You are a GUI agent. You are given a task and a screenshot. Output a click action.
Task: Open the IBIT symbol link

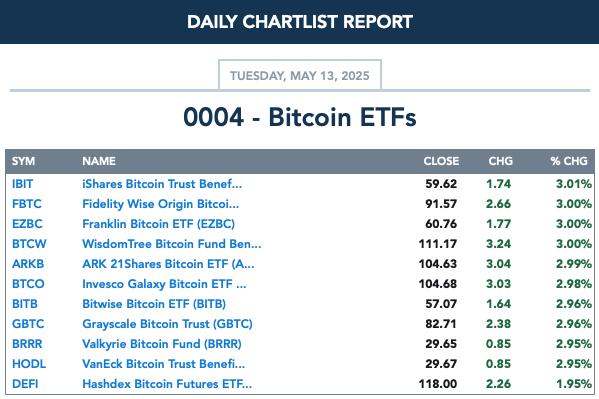23,184
